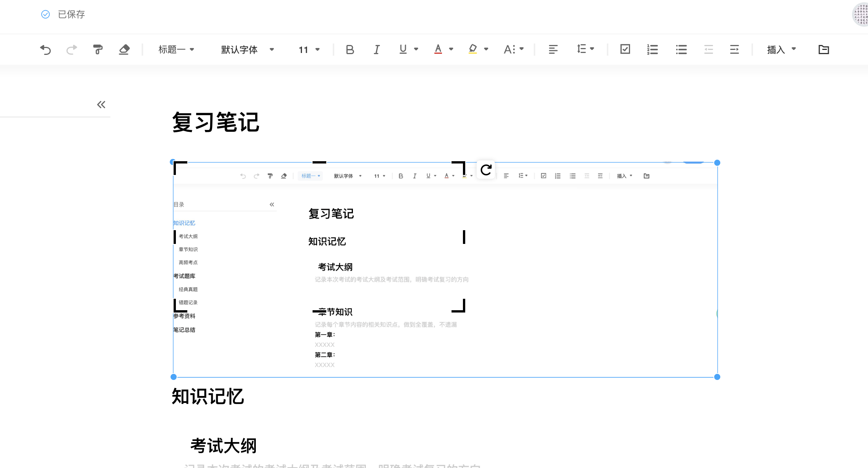Click the top-right image resize handle
The image size is (868, 468).
coord(717,163)
